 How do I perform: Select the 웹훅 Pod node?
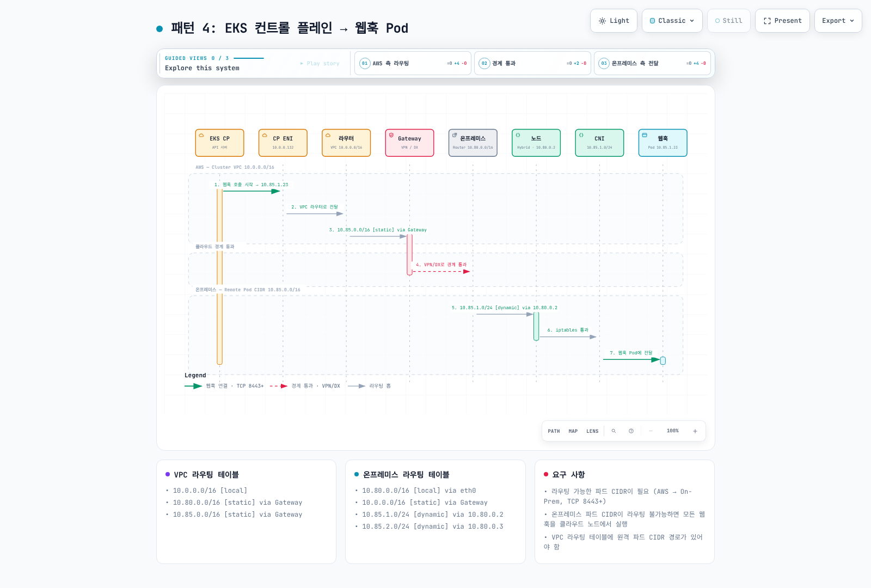click(x=663, y=143)
